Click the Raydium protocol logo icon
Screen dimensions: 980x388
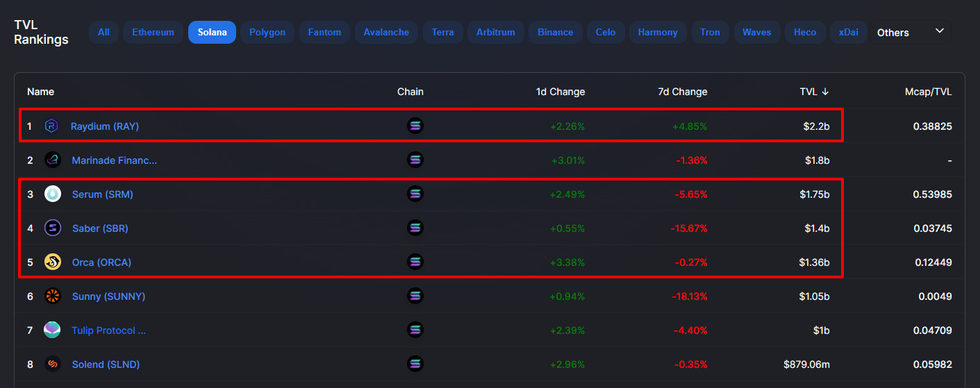tap(51, 126)
